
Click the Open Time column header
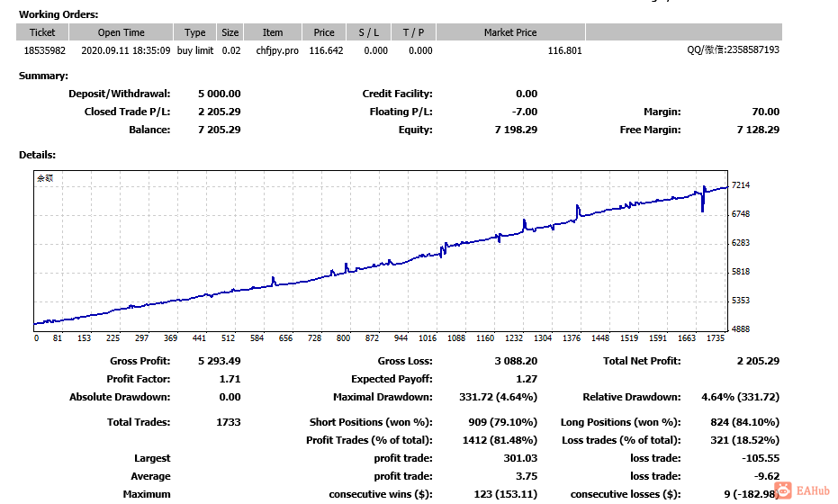click(x=121, y=32)
